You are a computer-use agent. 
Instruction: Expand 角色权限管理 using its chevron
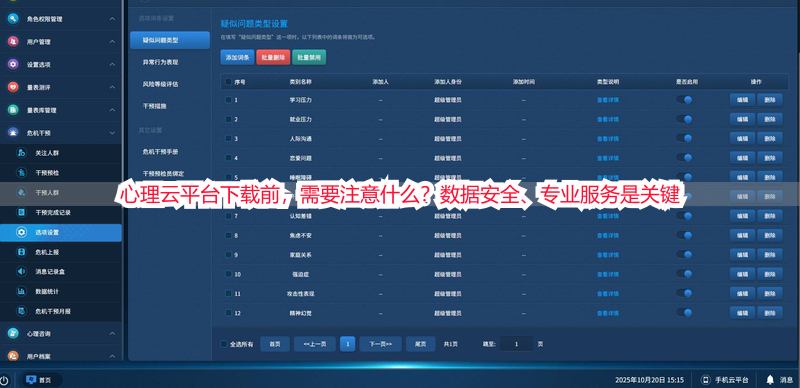(x=112, y=19)
